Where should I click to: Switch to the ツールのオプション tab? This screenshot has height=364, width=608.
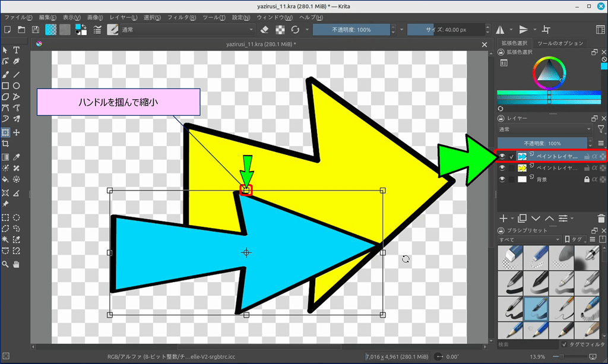(x=560, y=43)
